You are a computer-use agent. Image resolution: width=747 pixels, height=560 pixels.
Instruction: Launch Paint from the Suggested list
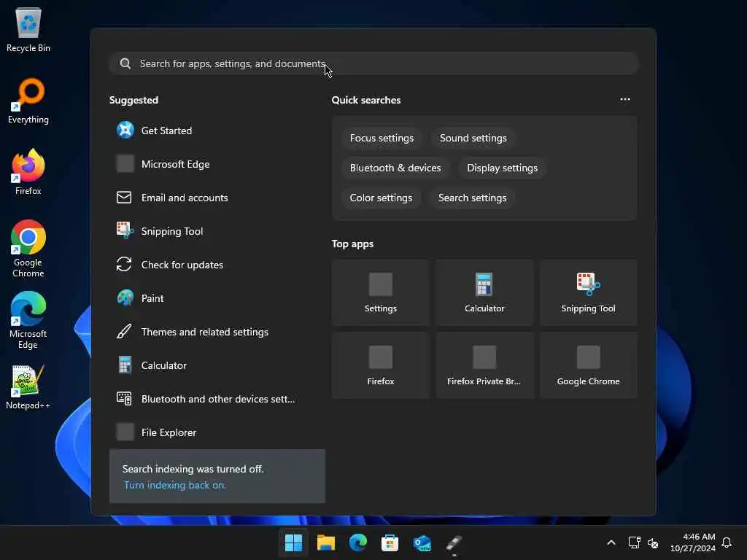(217, 298)
